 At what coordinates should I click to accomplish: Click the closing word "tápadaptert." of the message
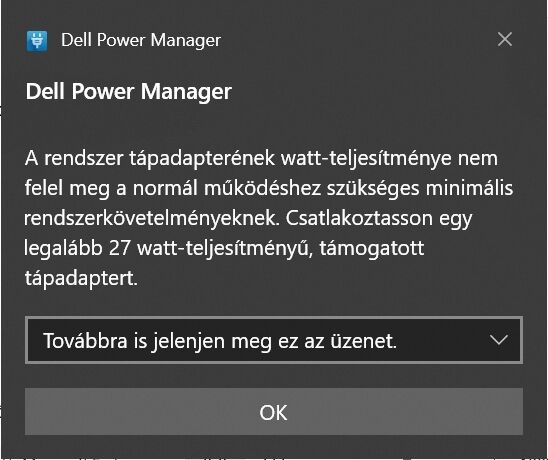[81, 279]
